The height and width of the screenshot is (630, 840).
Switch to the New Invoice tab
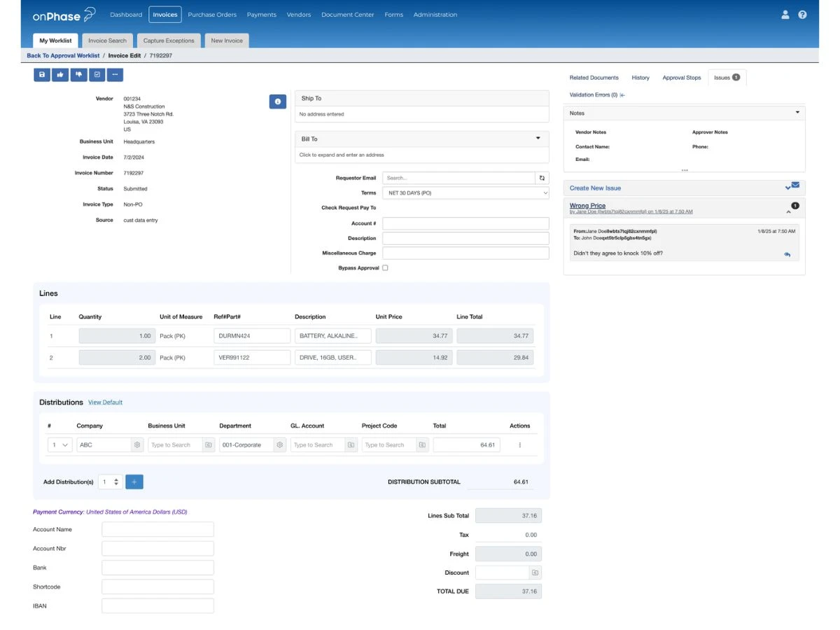coord(227,41)
